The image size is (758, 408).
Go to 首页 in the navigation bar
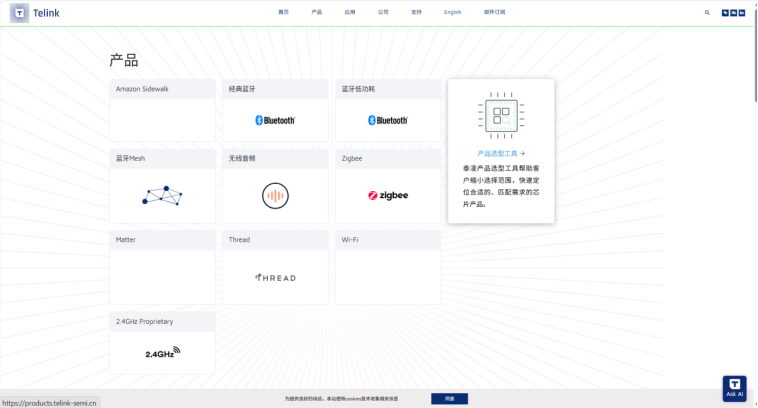pos(283,12)
